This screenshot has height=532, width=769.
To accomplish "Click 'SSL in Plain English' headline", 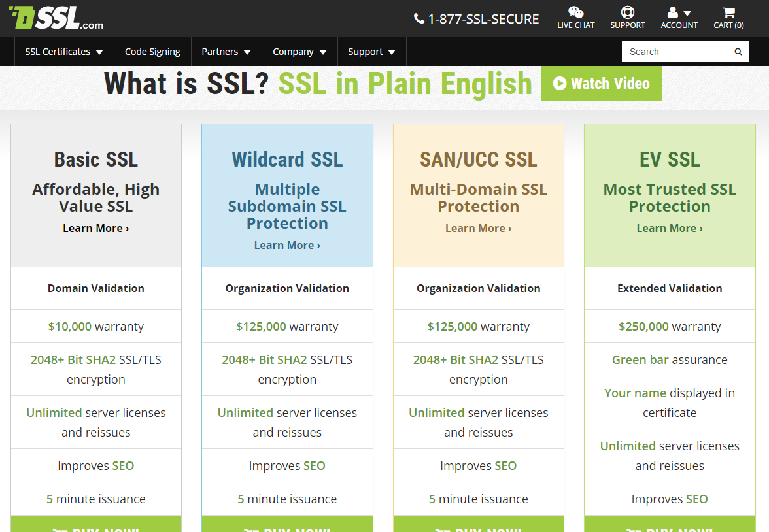I will 405,84.
